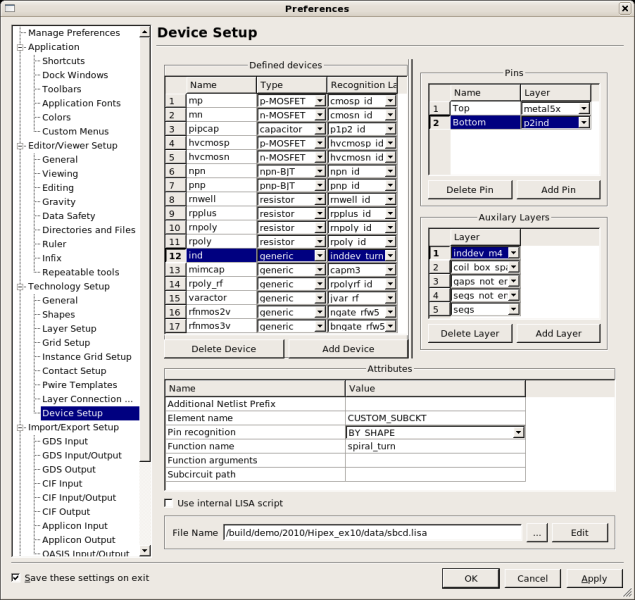Click the Apply button

[593, 578]
